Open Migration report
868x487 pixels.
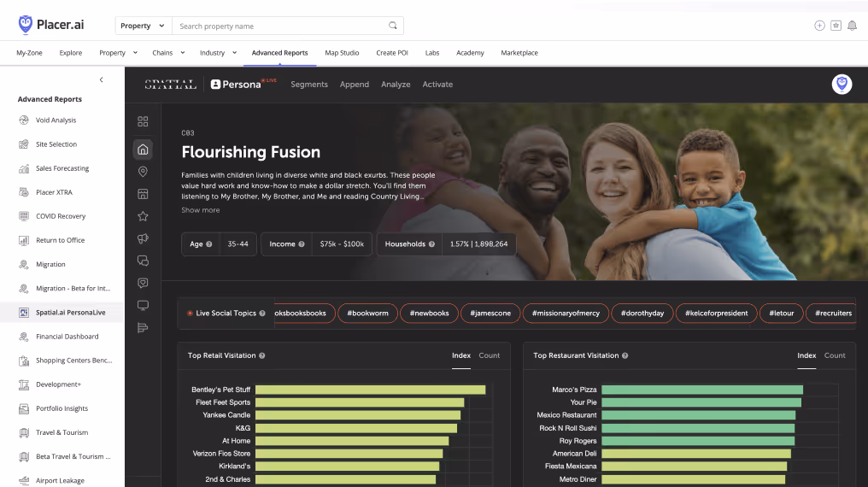(x=50, y=265)
